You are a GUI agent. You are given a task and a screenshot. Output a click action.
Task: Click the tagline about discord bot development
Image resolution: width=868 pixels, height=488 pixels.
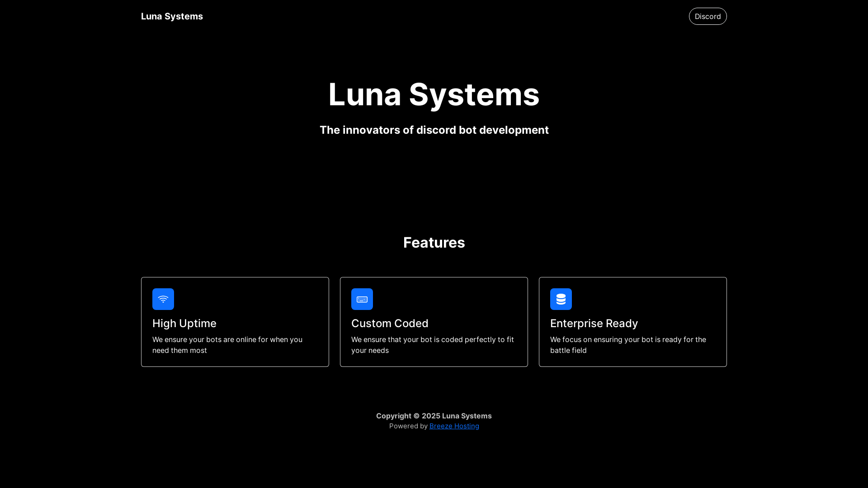(x=434, y=130)
